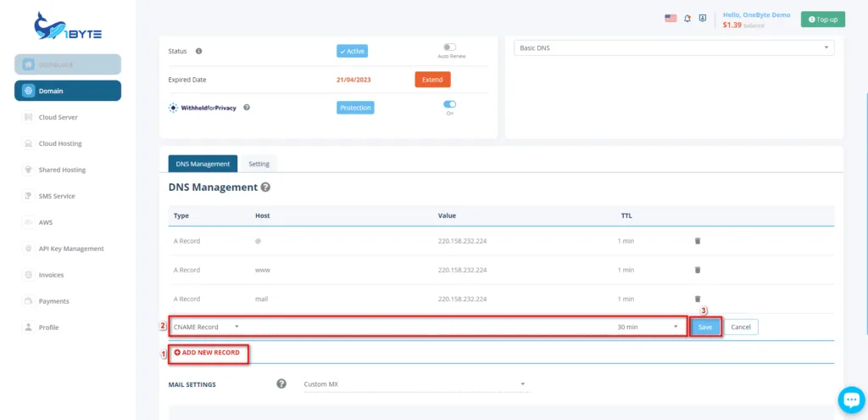Click Add New Record link
Image resolution: width=868 pixels, height=420 pixels.
208,352
